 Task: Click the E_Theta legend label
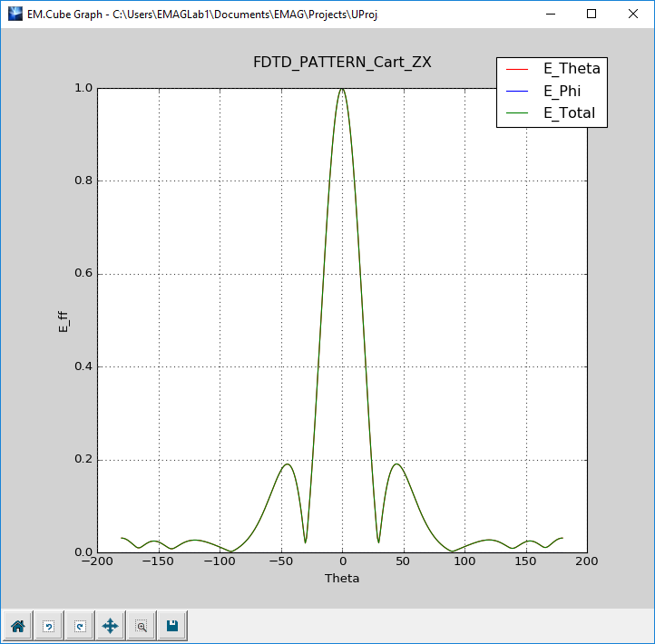[x=571, y=69]
